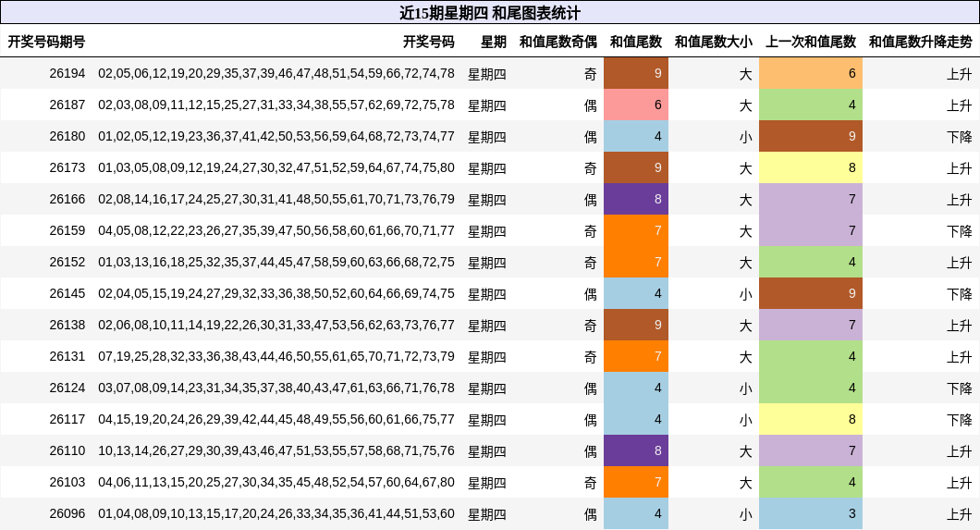
Task: Click the 星期 column header
Action: (493, 42)
